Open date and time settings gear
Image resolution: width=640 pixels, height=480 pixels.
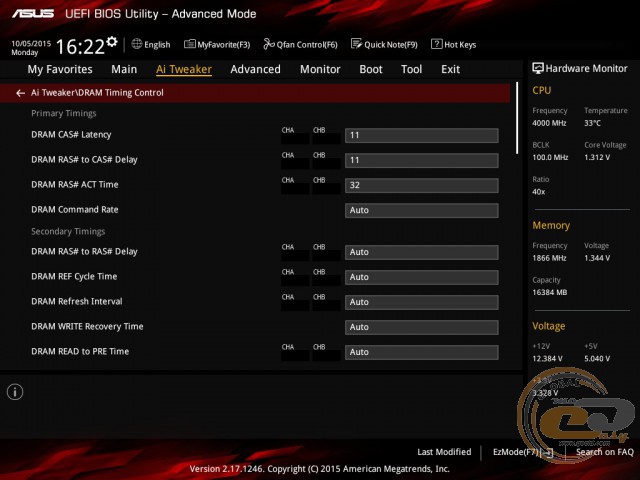coord(112,41)
